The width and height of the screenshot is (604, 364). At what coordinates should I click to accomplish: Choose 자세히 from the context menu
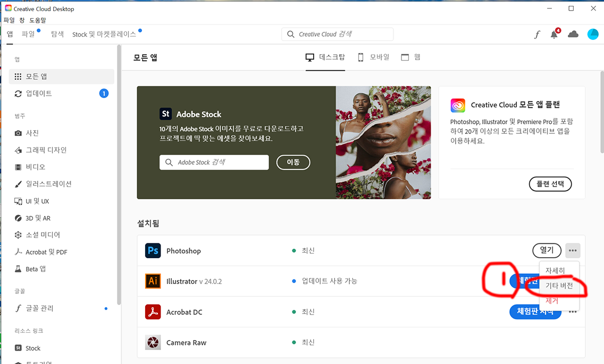coord(555,270)
